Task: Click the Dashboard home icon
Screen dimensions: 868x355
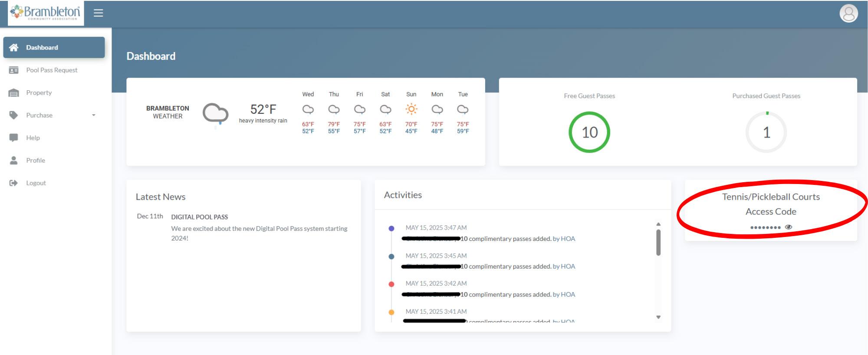Action: (14, 47)
